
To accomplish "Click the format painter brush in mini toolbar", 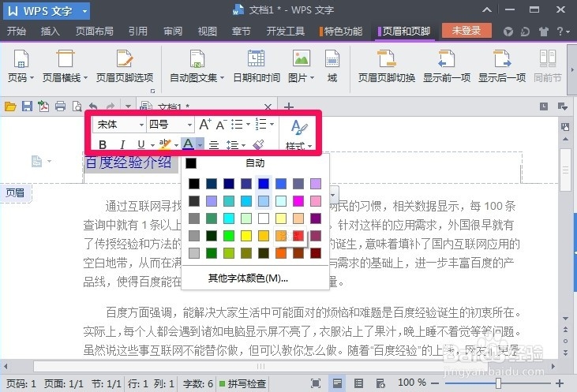I will pyautogui.click(x=259, y=144).
